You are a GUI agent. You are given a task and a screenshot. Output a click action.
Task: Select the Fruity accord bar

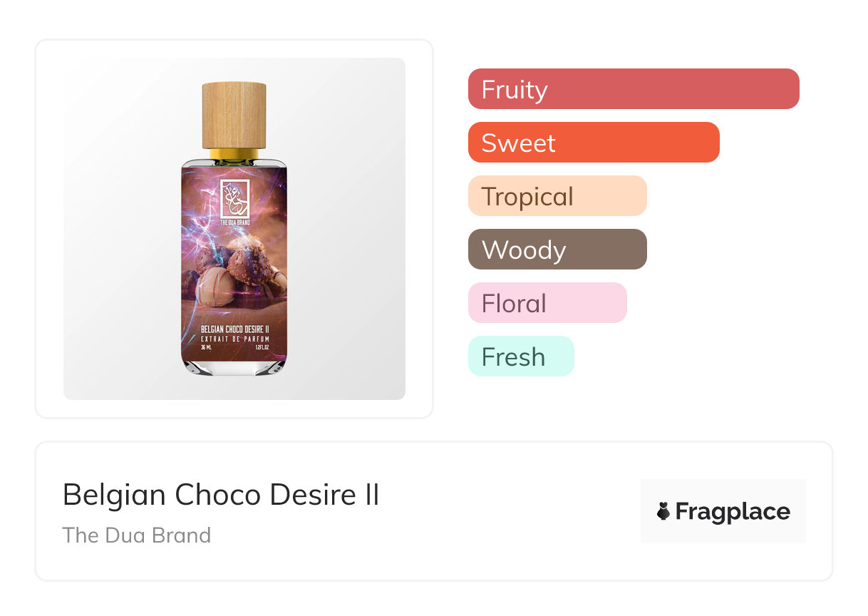point(633,89)
